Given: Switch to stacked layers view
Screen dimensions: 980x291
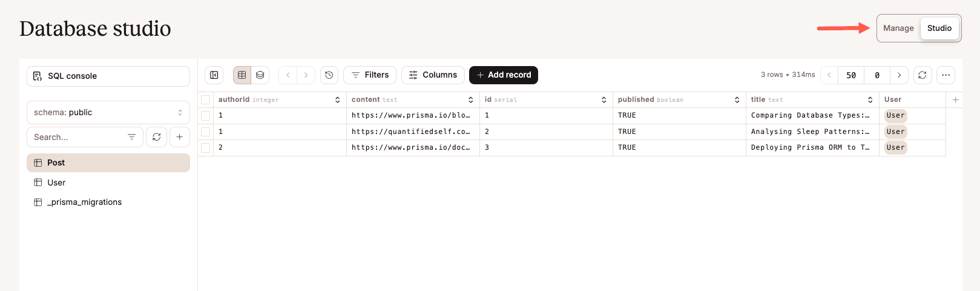Looking at the screenshot, I should 260,75.
